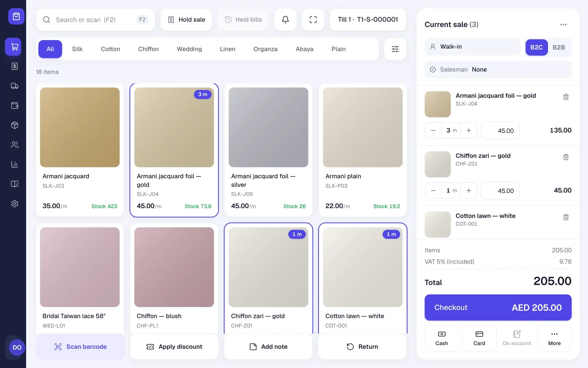
Task: Increase Armani jacquard foil quantity with plus
Action: (x=469, y=130)
